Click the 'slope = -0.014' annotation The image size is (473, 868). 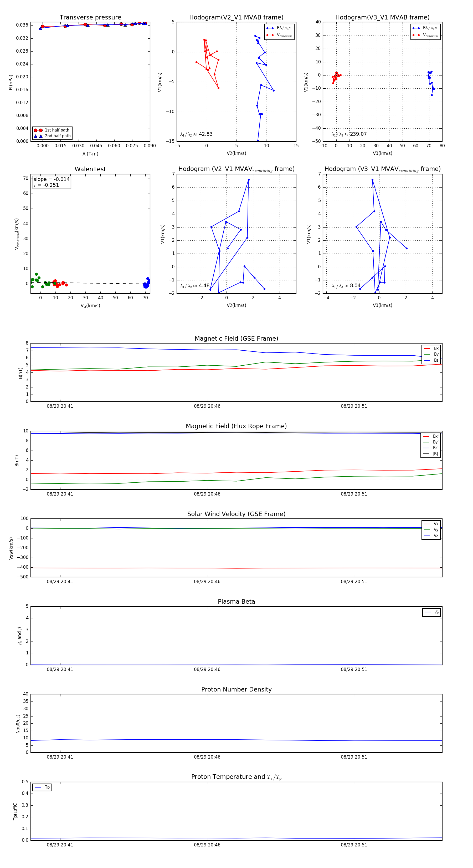click(52, 179)
